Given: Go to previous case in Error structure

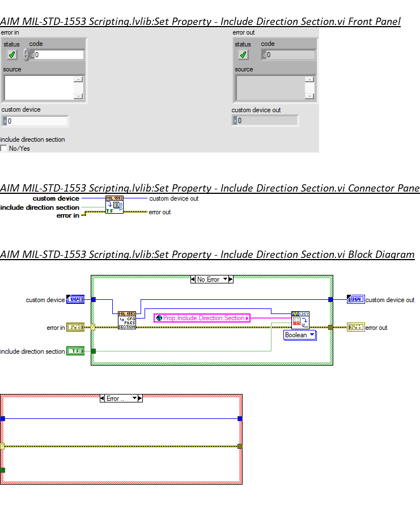Looking at the screenshot, I should pyautogui.click(x=103, y=398).
